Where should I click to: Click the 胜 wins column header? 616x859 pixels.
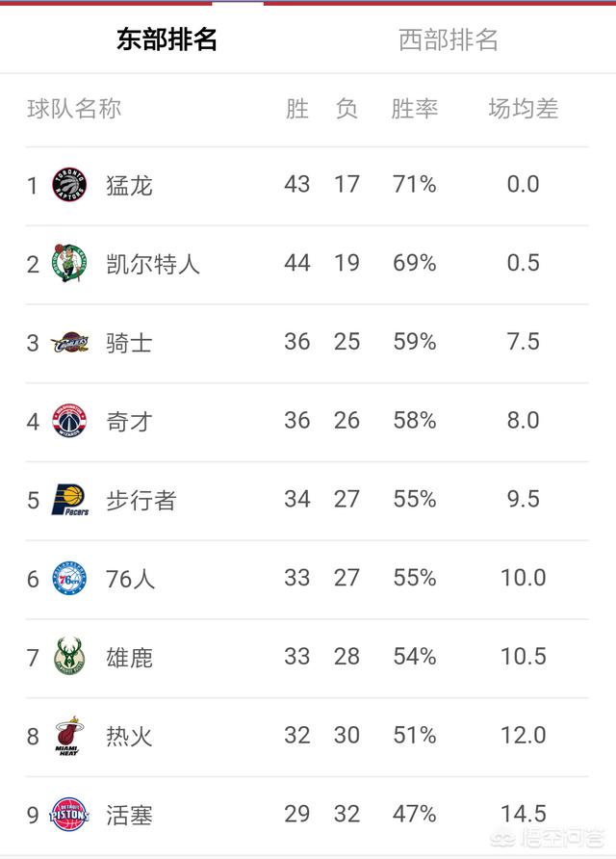297,109
